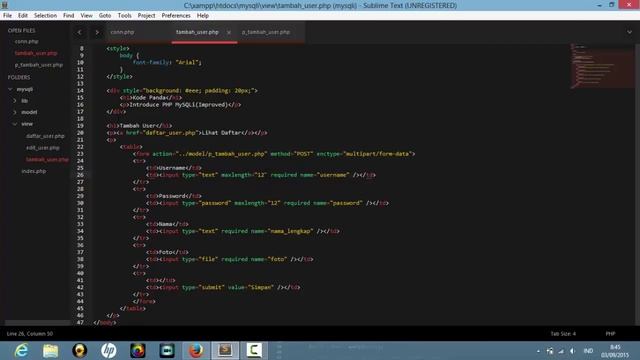Click the IND input language indicator
Screen dimensions: 640x360
point(588,351)
